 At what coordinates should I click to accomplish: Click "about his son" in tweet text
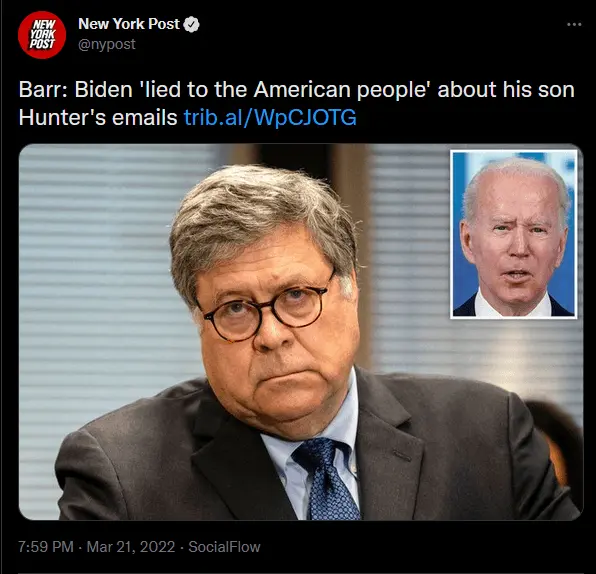(506, 90)
